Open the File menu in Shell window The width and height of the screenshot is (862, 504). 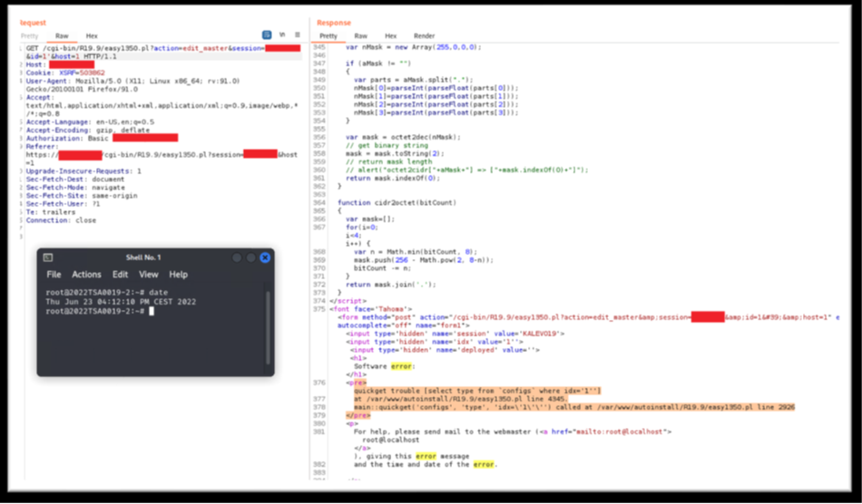[54, 275]
